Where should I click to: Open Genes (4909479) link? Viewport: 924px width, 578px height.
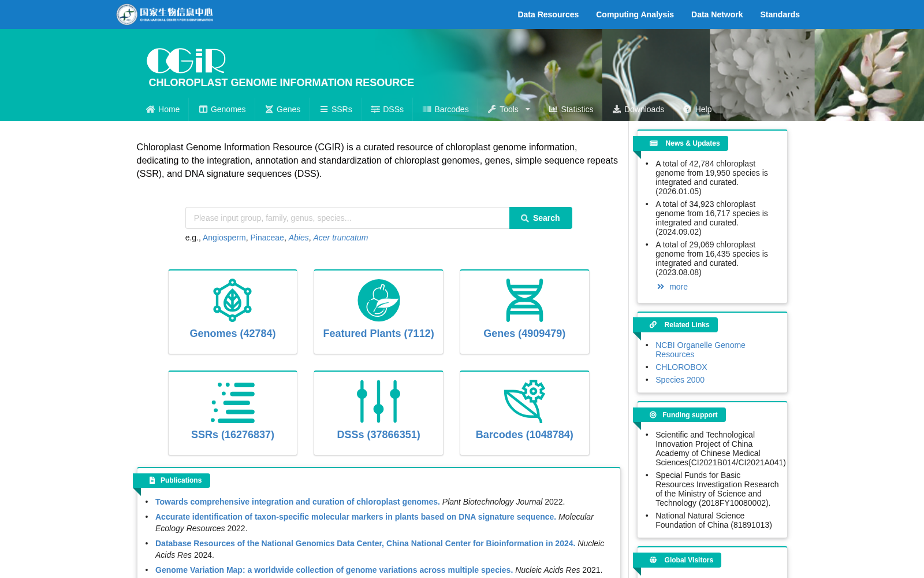[524, 334]
